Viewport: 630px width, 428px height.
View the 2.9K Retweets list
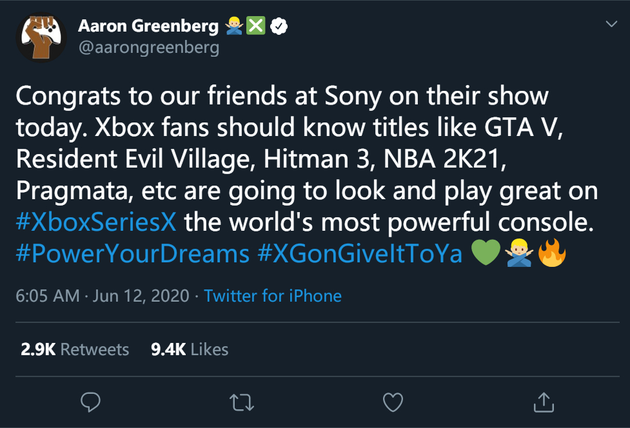(75, 349)
